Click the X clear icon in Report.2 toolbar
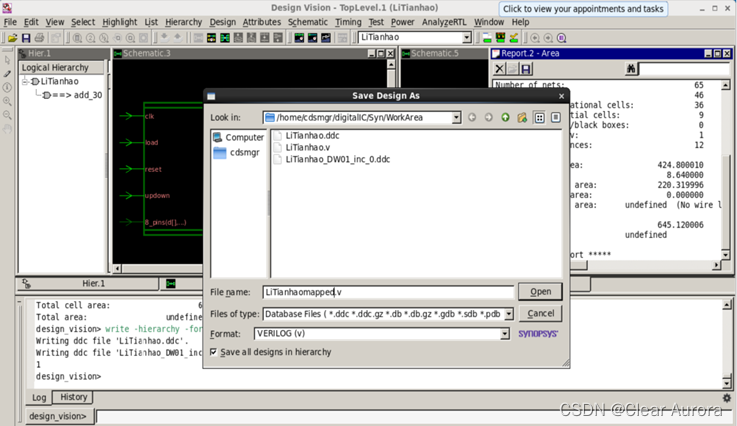Screen dimensions: 737x426 tap(499, 69)
